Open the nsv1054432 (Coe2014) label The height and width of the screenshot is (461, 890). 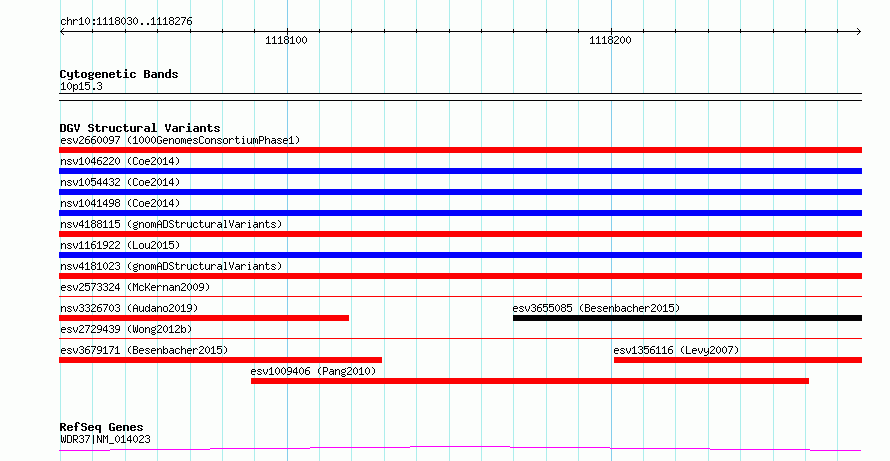120,182
